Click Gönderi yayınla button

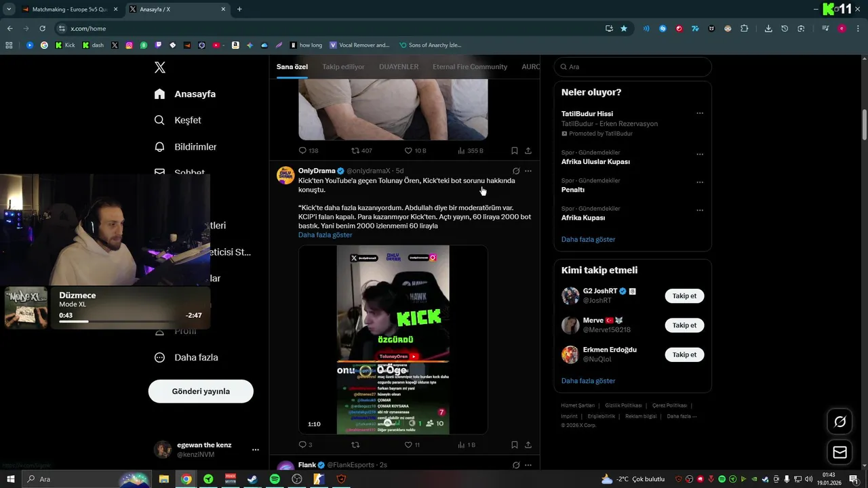(x=201, y=391)
